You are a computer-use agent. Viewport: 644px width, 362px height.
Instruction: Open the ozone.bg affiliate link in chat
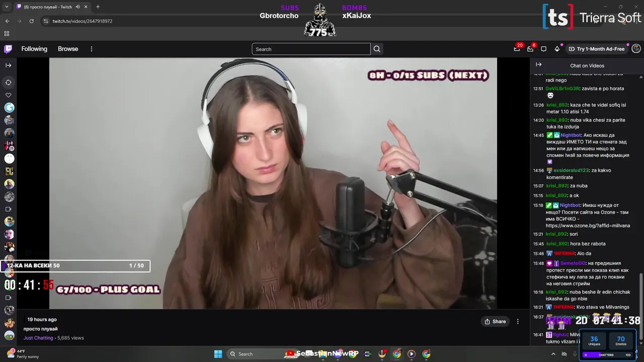point(588,226)
